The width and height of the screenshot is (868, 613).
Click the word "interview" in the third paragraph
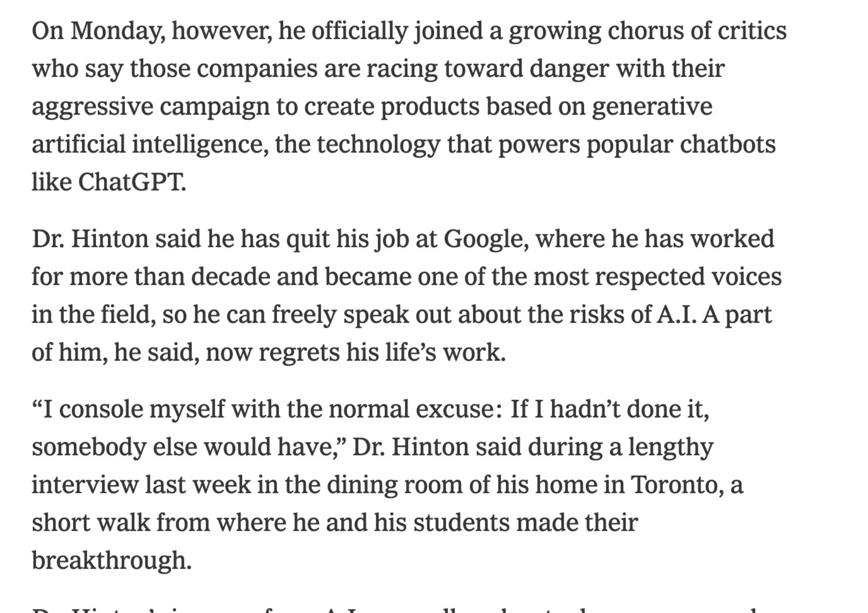85,485
